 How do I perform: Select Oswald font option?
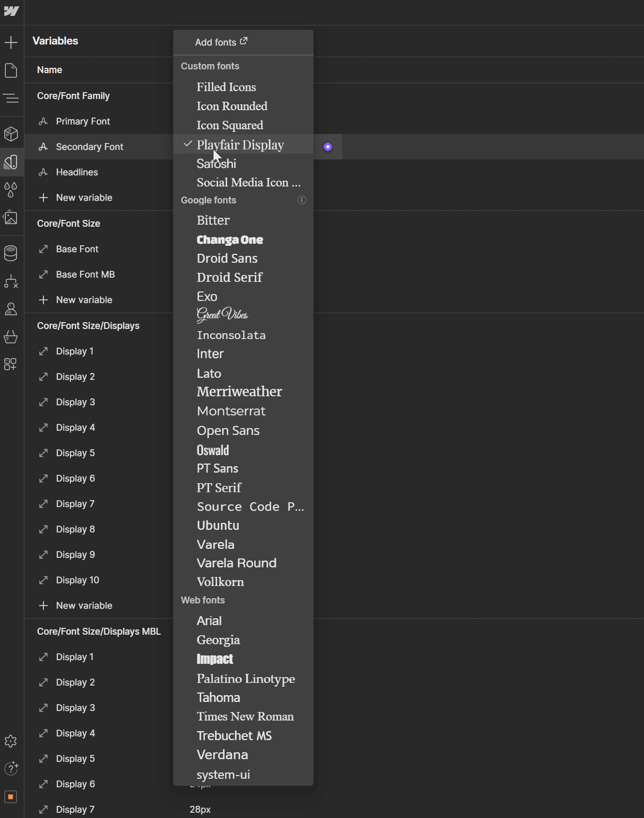click(x=243, y=449)
